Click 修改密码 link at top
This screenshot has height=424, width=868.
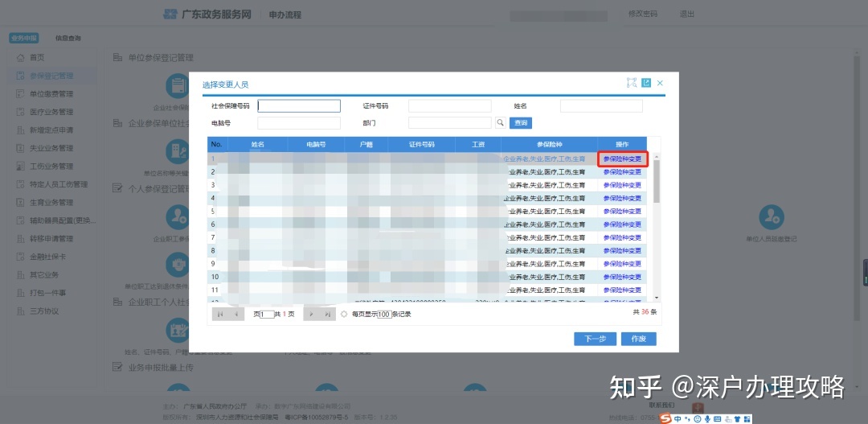[x=643, y=14]
